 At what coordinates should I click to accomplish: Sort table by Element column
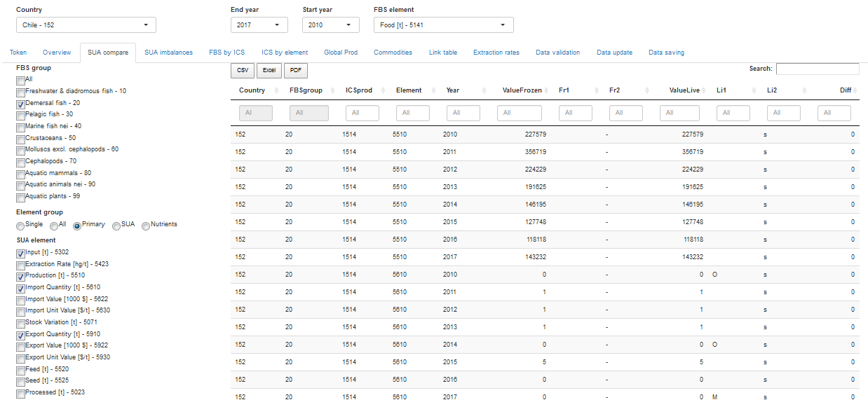coord(408,90)
